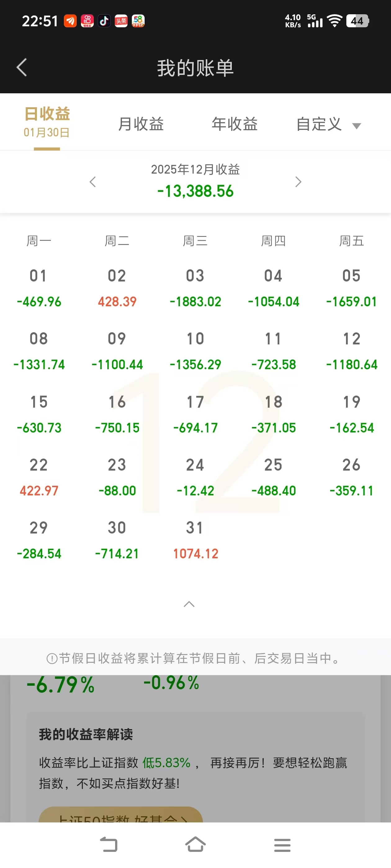
Task: Tap the Android back navigation icon
Action: tap(109, 844)
